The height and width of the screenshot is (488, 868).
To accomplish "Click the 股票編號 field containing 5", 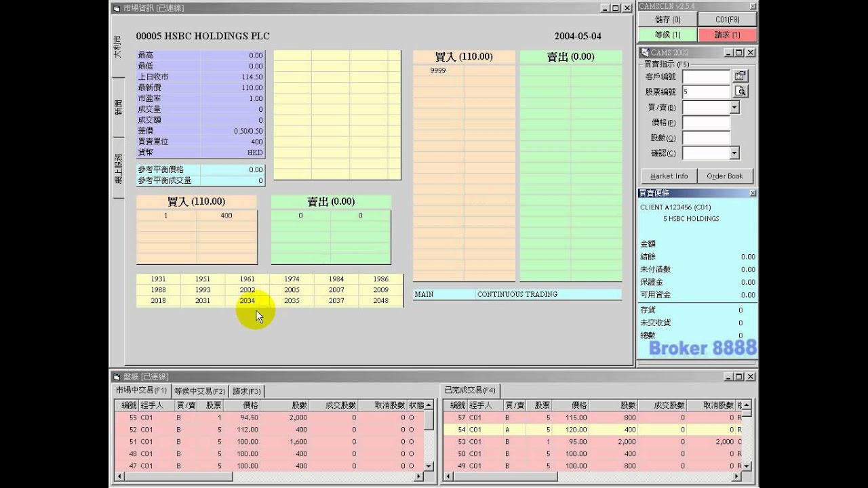I will coord(706,91).
